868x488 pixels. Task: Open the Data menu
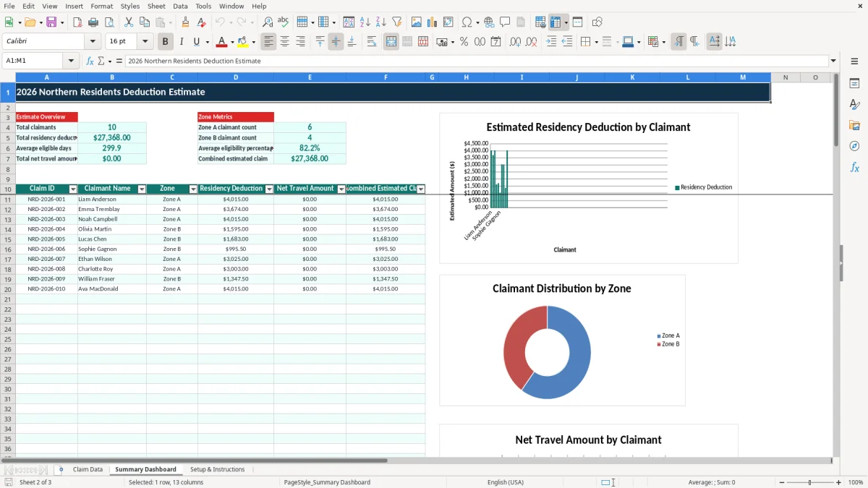coord(180,6)
